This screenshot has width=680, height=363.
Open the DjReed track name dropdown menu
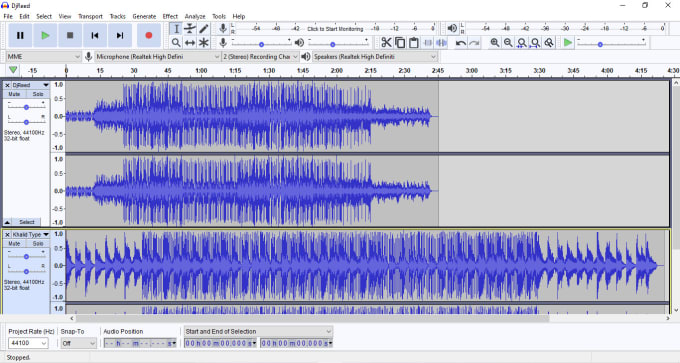click(x=30, y=85)
